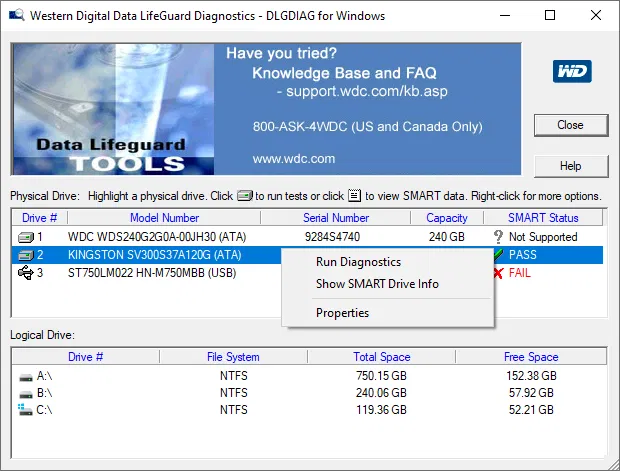The width and height of the screenshot is (620, 471).
Task: Sort by Serial Number column header
Action: (x=336, y=218)
